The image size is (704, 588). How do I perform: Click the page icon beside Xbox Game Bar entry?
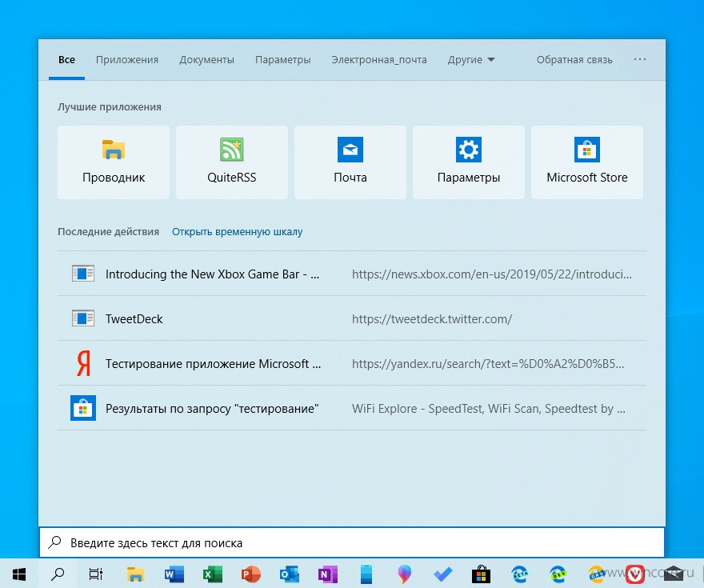[x=83, y=274]
